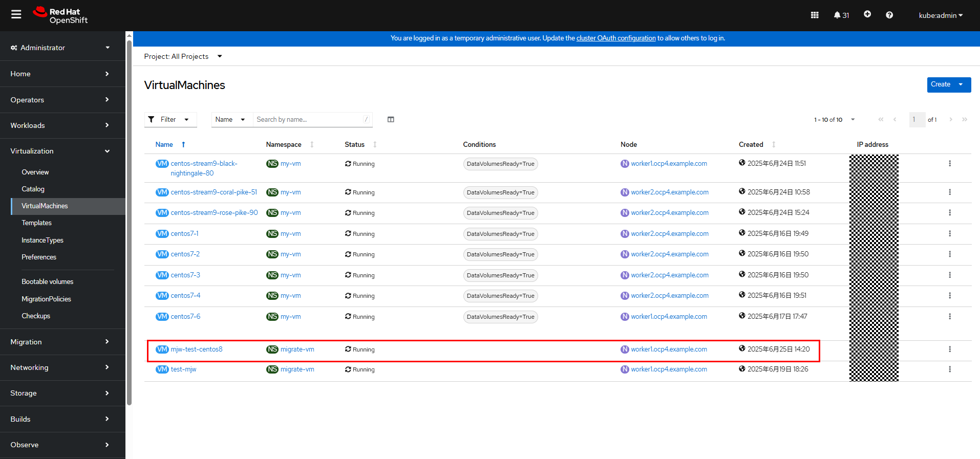Go to previous page arrow
The height and width of the screenshot is (459, 980).
tap(894, 119)
